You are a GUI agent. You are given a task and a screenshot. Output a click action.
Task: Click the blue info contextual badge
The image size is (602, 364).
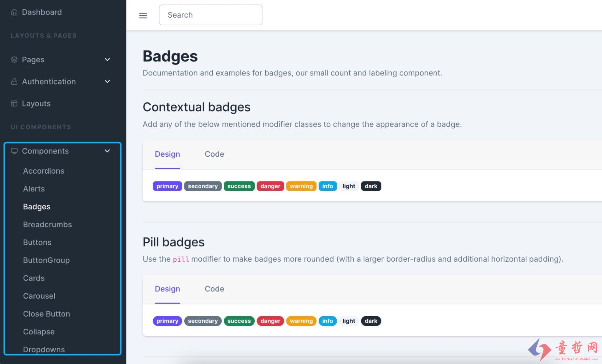point(328,186)
